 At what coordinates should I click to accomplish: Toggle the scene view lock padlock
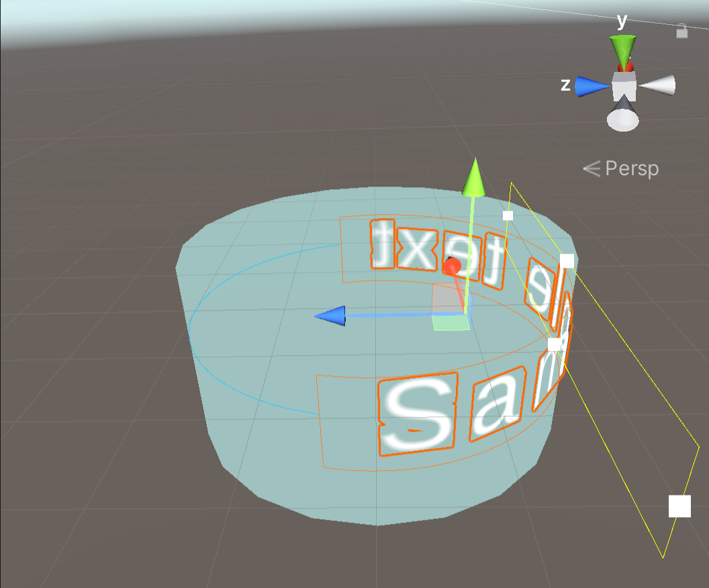tap(681, 32)
